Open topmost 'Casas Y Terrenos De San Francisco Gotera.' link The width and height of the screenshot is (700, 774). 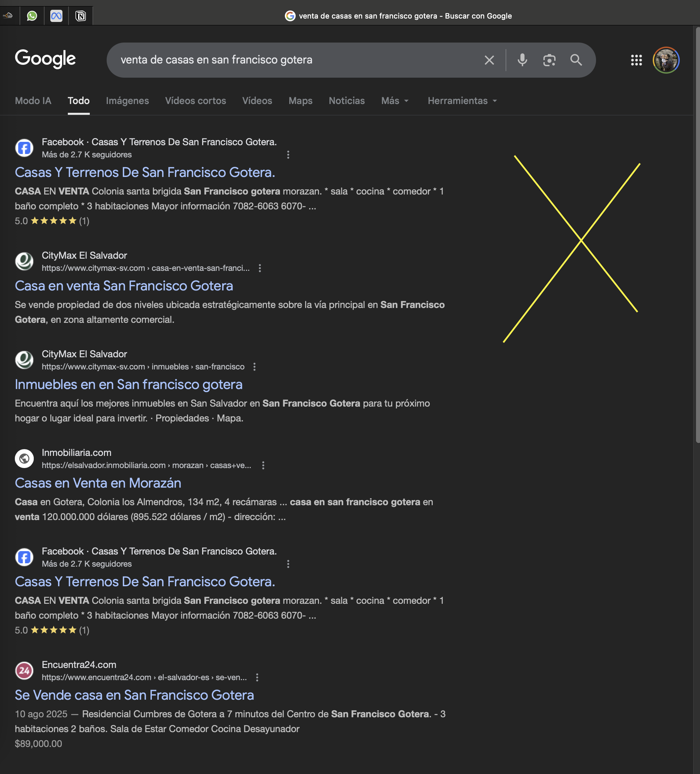(x=145, y=172)
